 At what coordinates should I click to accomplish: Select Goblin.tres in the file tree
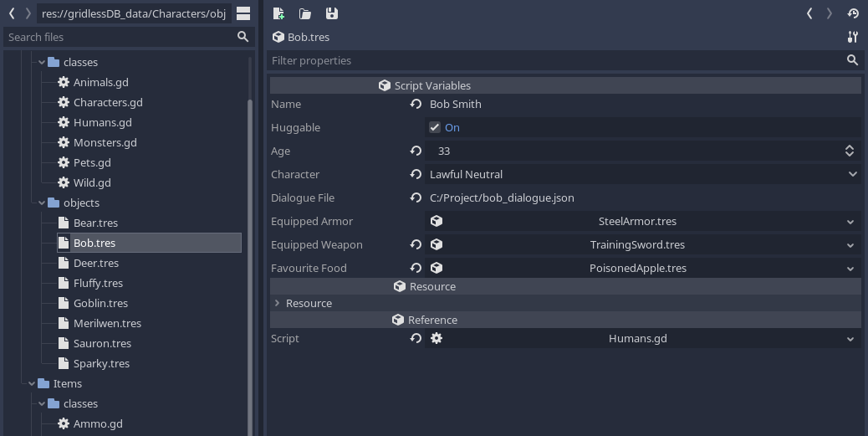click(x=100, y=304)
